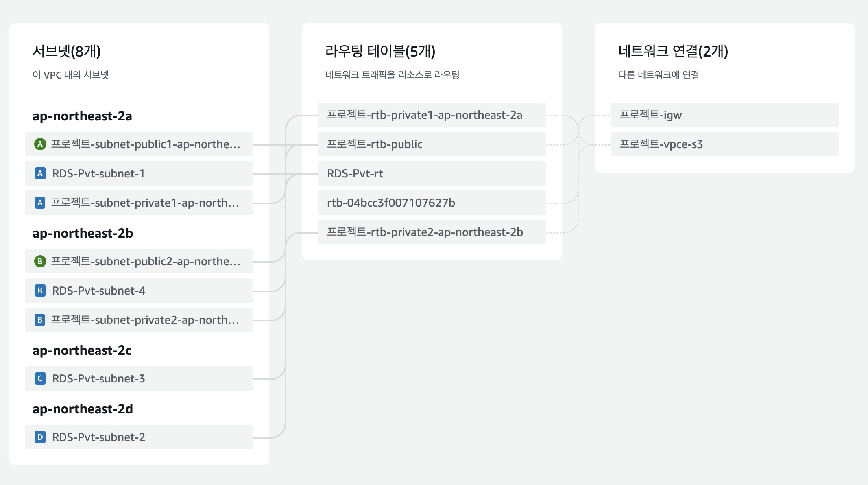Screen dimensions: 868x485
Task: Click the ap-northeast-2c availability zone heading
Action: (82, 350)
